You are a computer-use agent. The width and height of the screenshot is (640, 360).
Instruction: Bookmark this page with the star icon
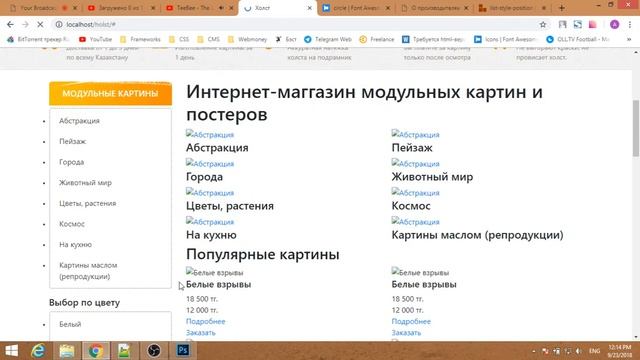pyautogui.click(x=542, y=24)
